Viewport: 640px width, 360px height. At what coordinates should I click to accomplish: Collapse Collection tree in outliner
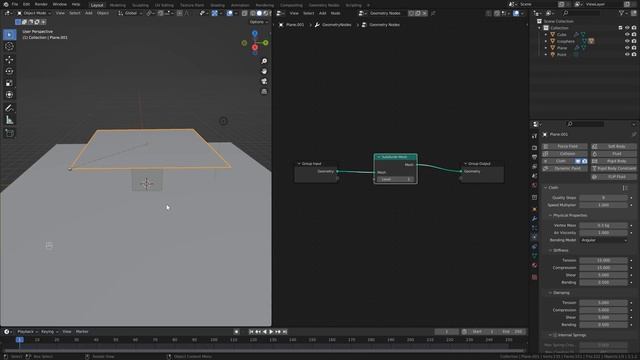click(x=539, y=28)
